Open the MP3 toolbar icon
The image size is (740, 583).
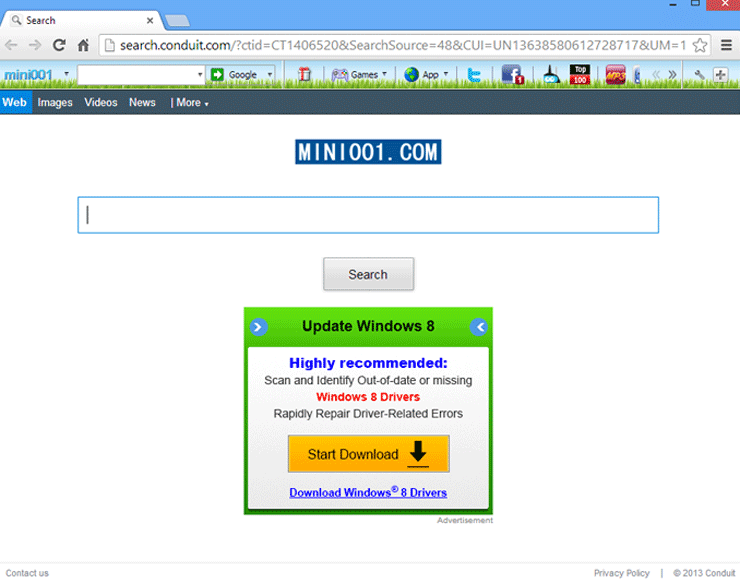point(615,75)
